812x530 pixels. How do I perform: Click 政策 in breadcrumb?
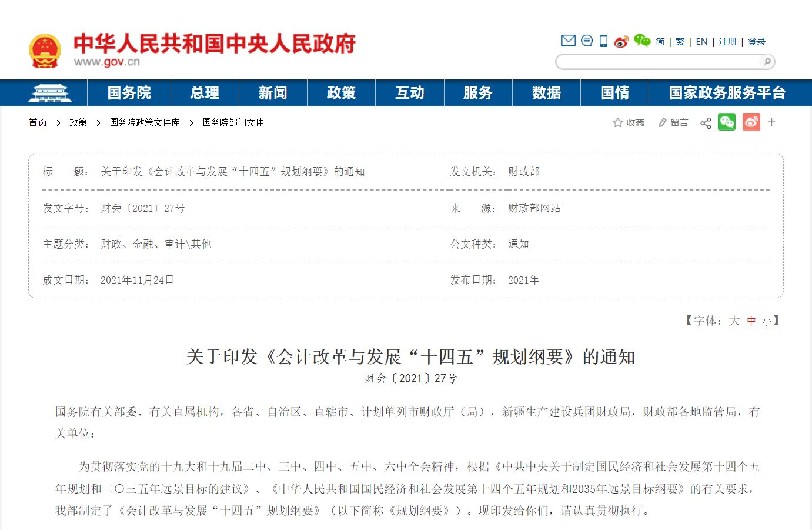(78, 122)
